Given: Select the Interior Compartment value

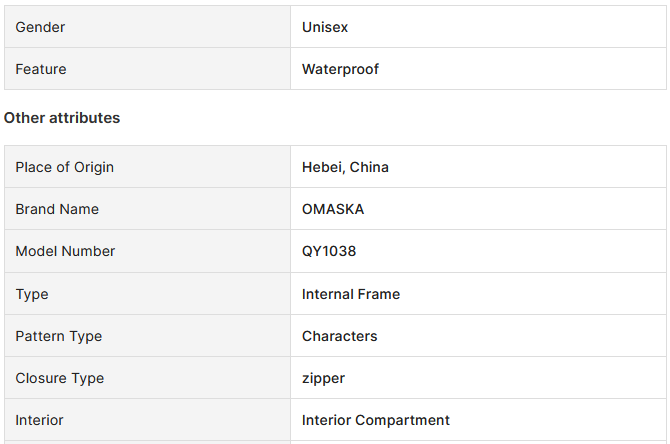Looking at the screenshot, I should pyautogui.click(x=376, y=420).
